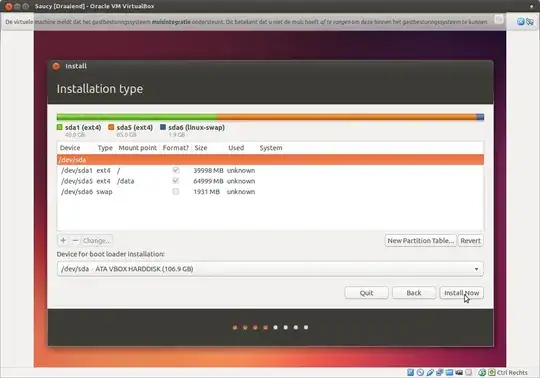540x378 pixels.
Task: Open the USB devices status icon
Action: click(430, 372)
